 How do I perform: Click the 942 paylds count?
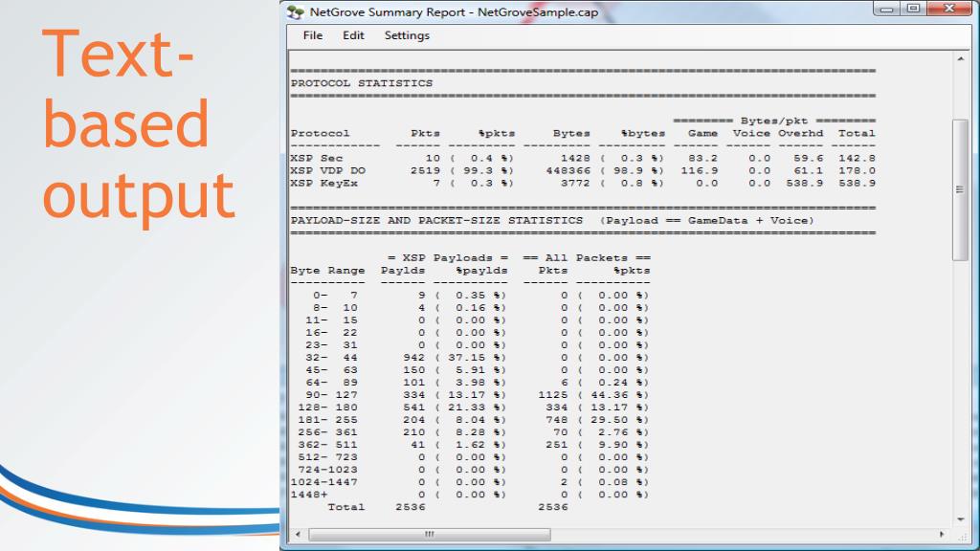pos(413,358)
